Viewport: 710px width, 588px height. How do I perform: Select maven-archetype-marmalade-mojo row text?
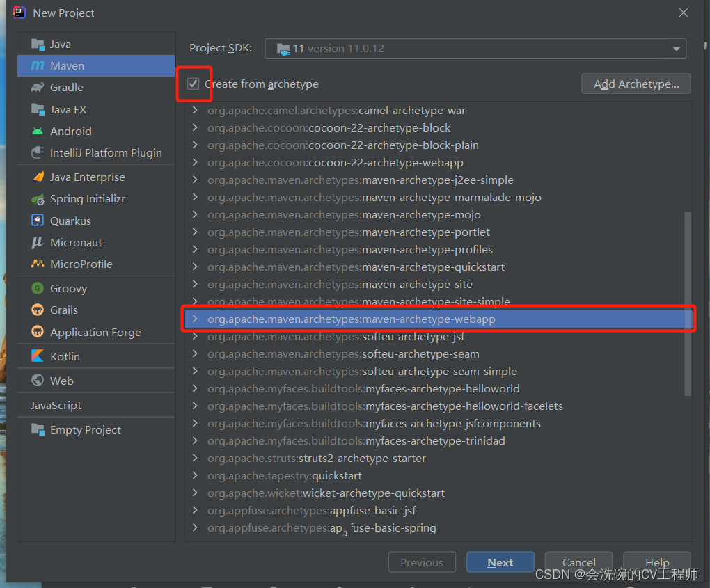(374, 198)
